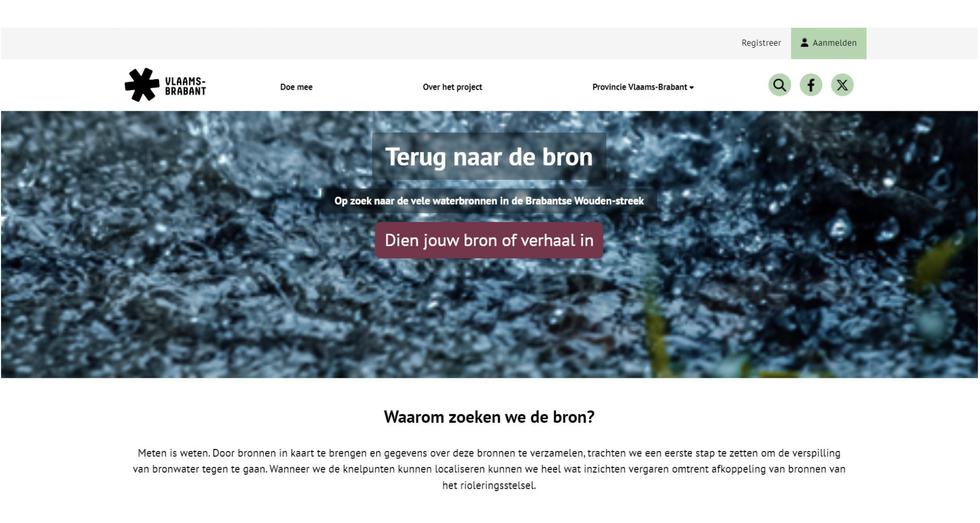Open the Doe mee menu item
Screen dimensions: 980x523
[x=296, y=87]
